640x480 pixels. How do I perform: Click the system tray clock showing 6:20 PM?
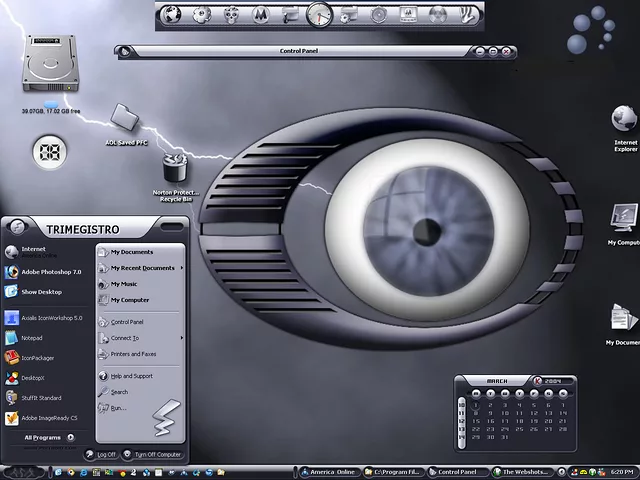click(621, 472)
